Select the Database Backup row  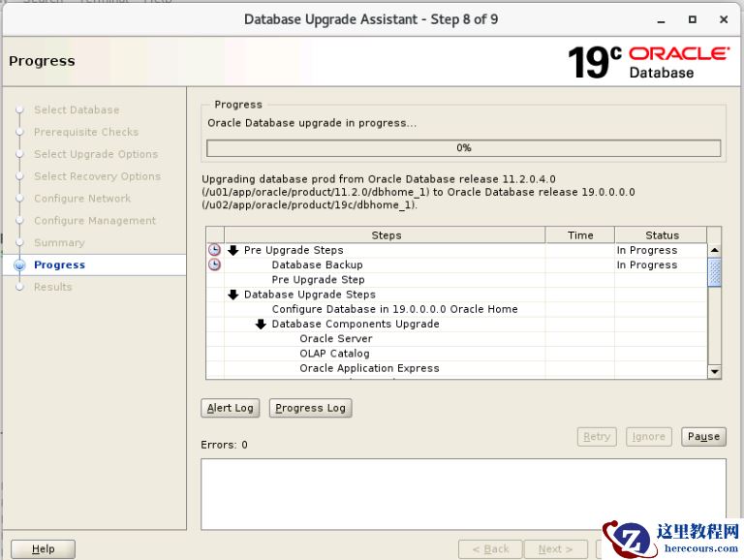tap(456, 264)
